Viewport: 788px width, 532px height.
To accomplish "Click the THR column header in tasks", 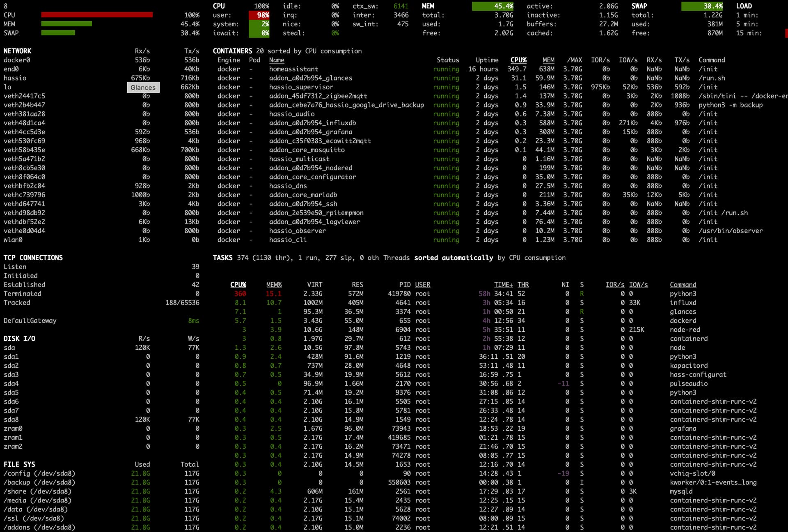I will [x=523, y=284].
